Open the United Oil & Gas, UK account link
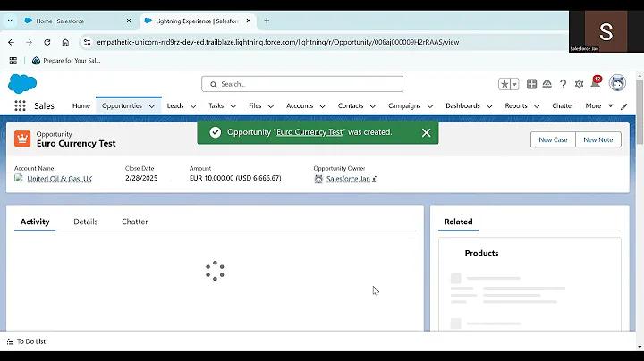This screenshot has height=361, width=644. pyautogui.click(x=60, y=179)
